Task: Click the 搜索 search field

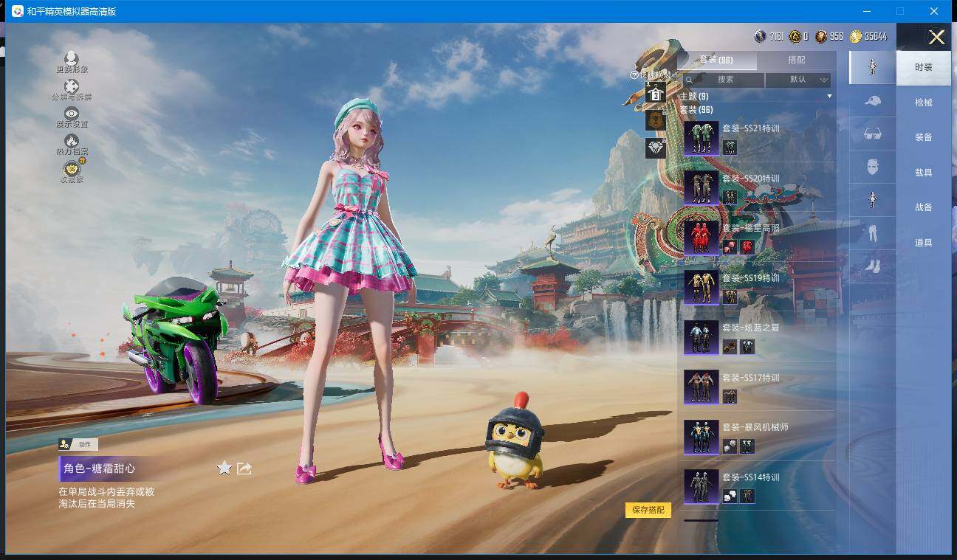Action: point(724,79)
